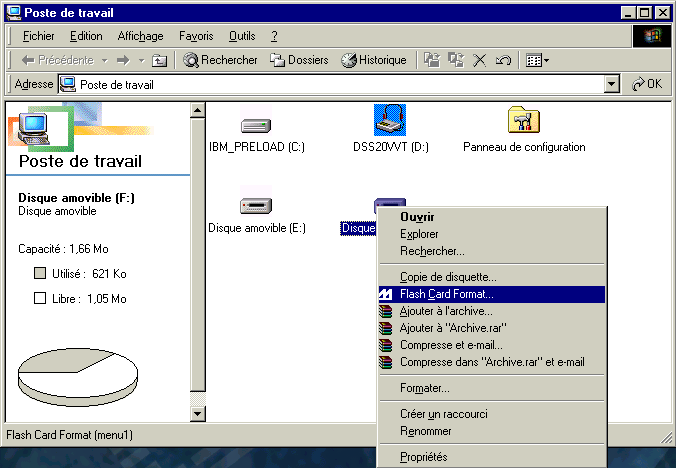Open the Outils menu
Image resolution: width=676 pixels, height=468 pixels.
pos(242,36)
